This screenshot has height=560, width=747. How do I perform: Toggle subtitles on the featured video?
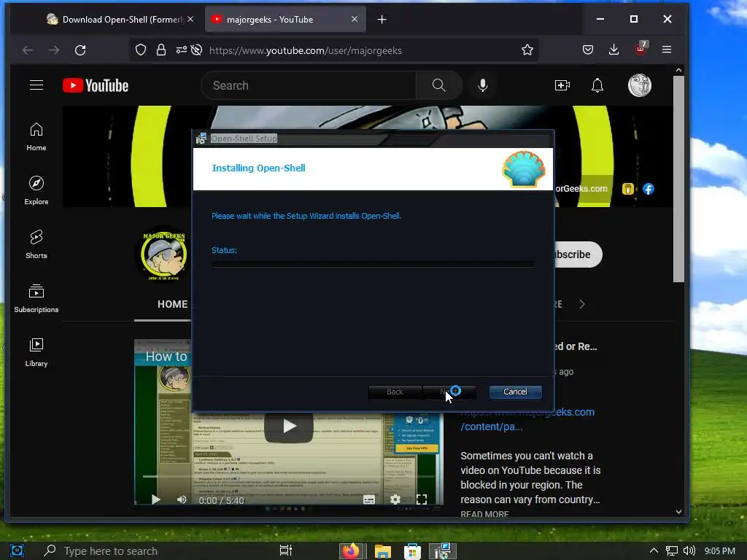368,499
